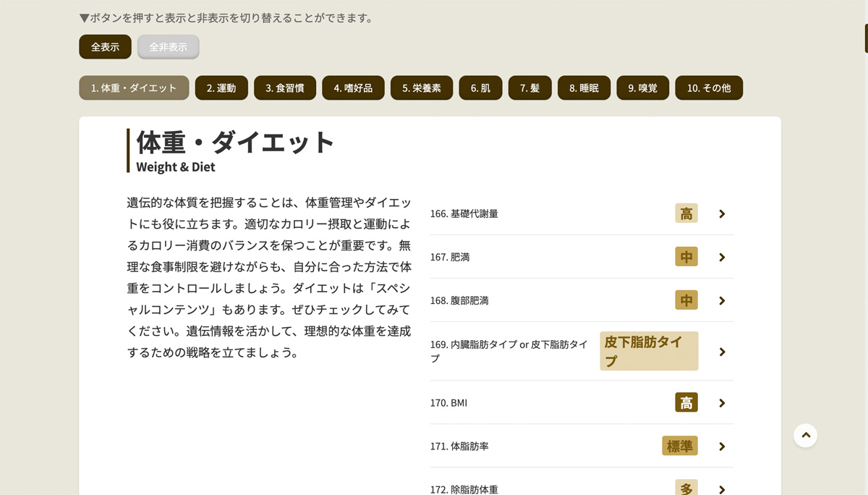Screen dimensions: 868x495
Task: Click the scroll-to-top arrow button
Action: pos(805,435)
